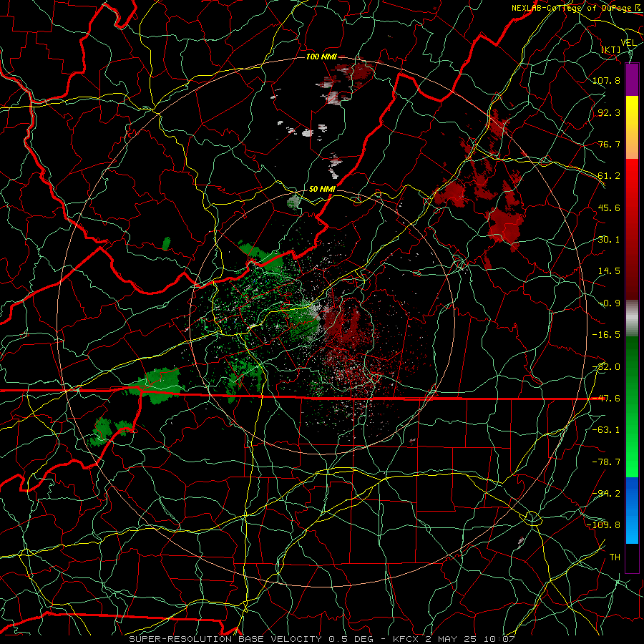
Task: Click the VEL legend title
Action: (628, 43)
